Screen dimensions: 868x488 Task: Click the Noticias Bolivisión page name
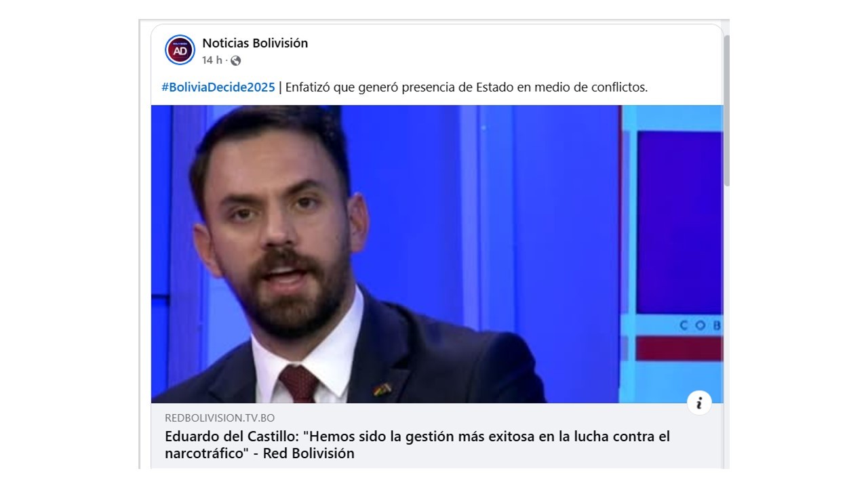tap(255, 43)
